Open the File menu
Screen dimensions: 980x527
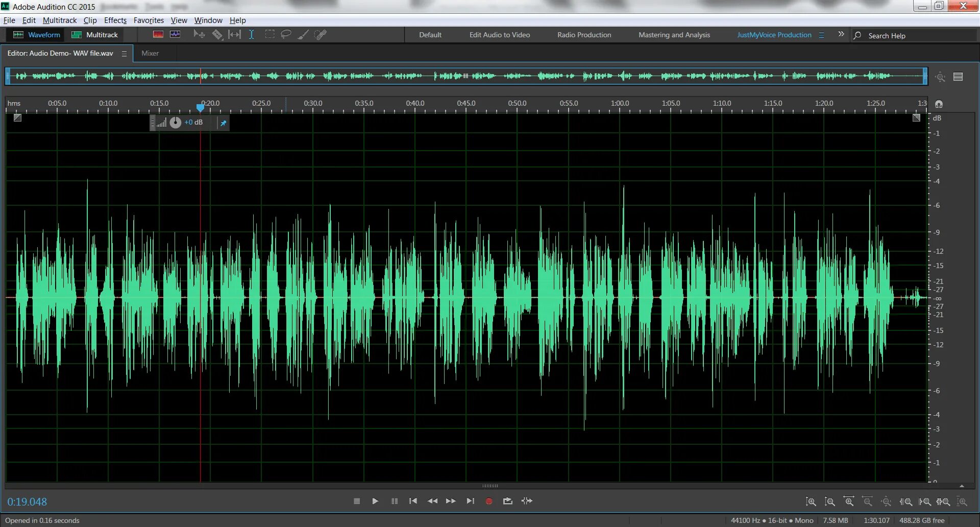coord(9,20)
